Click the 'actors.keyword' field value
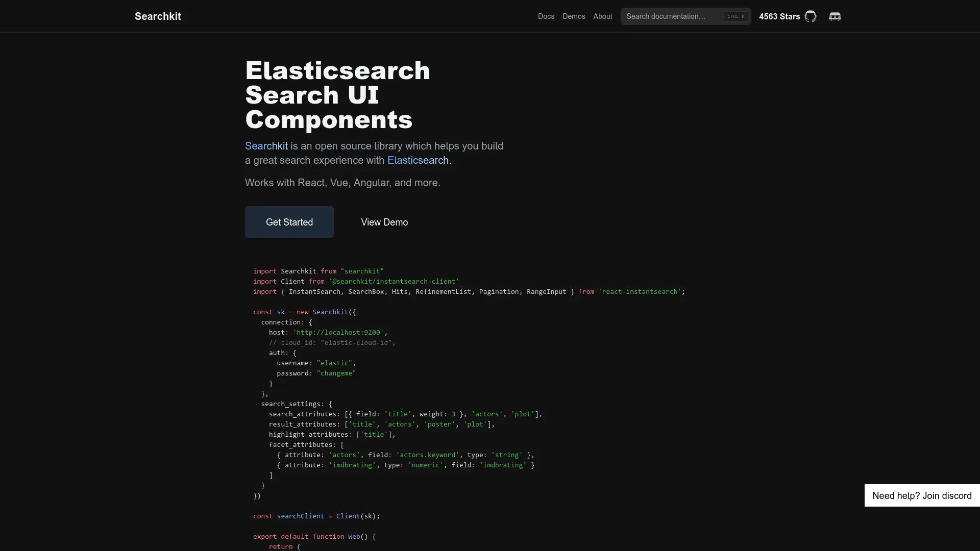This screenshot has width=980, height=551. click(427, 455)
